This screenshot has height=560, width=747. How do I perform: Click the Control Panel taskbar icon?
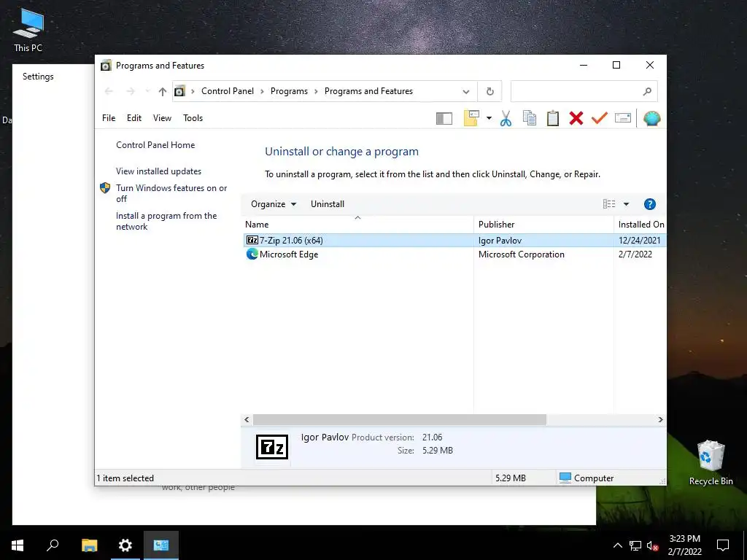point(161,545)
